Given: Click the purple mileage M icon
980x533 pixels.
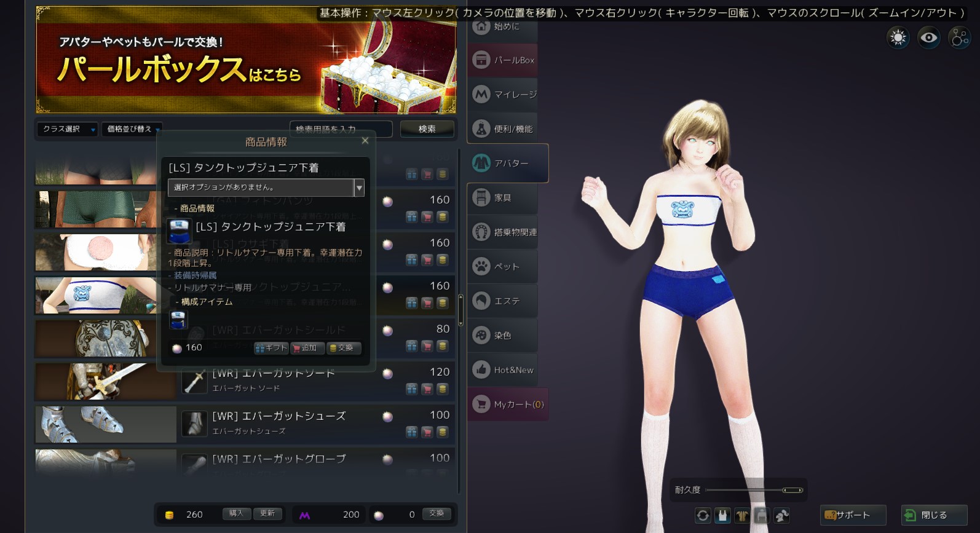Looking at the screenshot, I should click(x=304, y=515).
